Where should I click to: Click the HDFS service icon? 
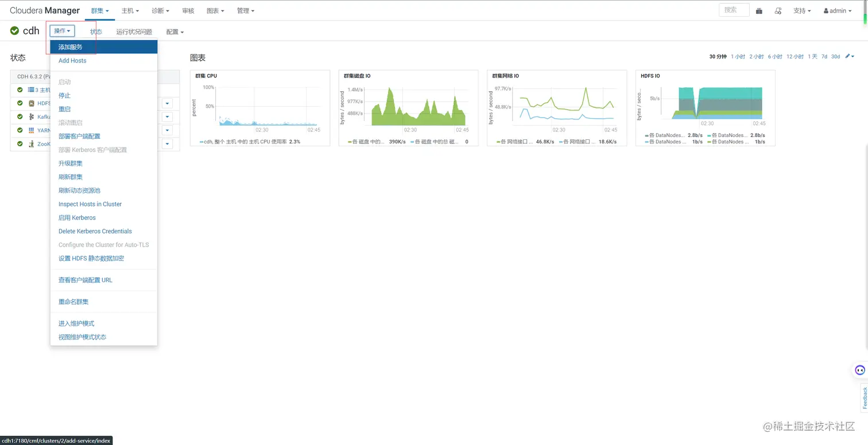32,103
